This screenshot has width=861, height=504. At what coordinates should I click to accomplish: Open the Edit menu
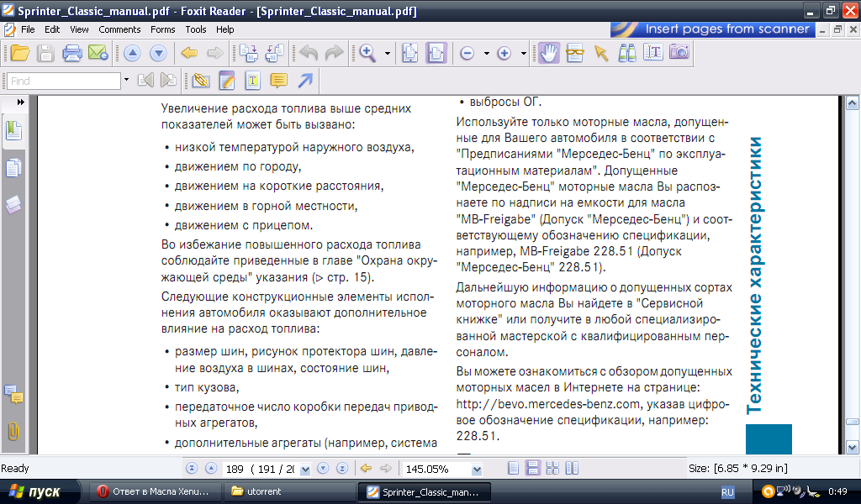pos(52,29)
